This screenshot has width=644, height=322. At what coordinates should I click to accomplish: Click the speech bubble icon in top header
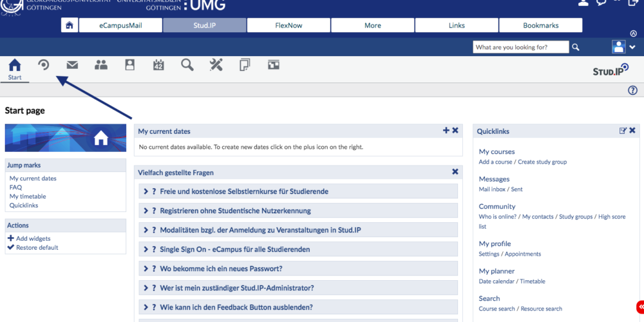click(601, 2)
